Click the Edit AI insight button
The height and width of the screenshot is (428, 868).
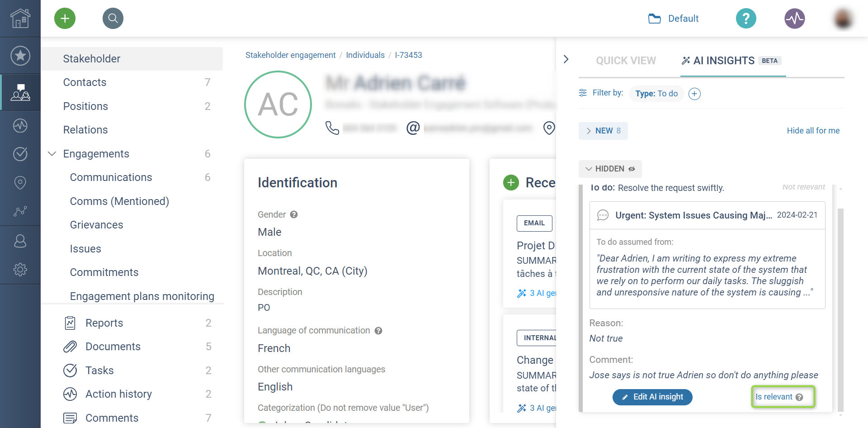pyautogui.click(x=652, y=397)
